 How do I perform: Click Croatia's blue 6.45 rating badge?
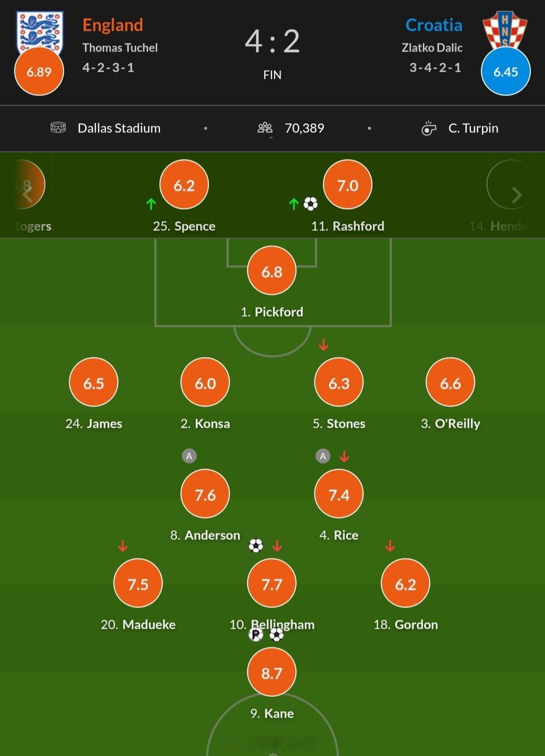[x=506, y=71]
